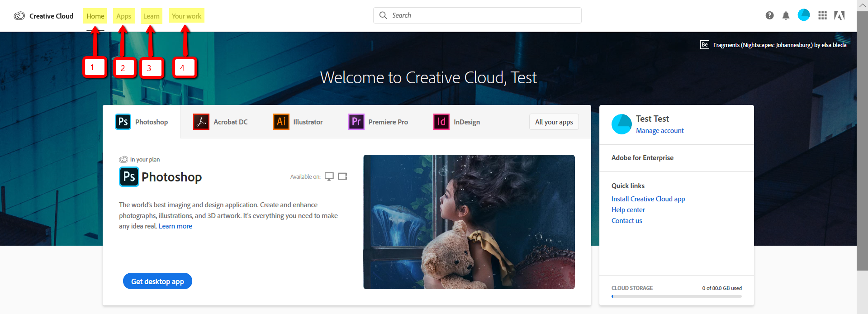Click the Test Test user name
This screenshot has width=868, height=314.
pyautogui.click(x=652, y=119)
